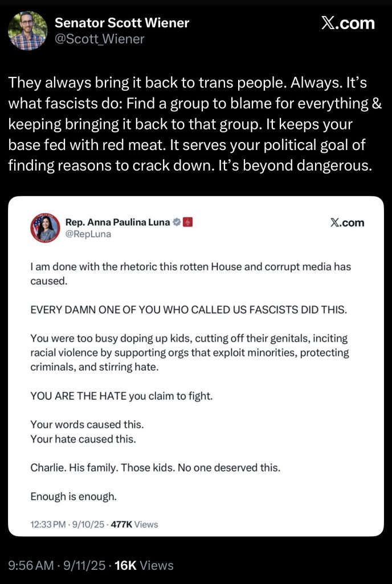Image resolution: width=392 pixels, height=584 pixels.
Task: Click Rep. Anna Paulina Luna's profile avatar
Action: coord(44,227)
